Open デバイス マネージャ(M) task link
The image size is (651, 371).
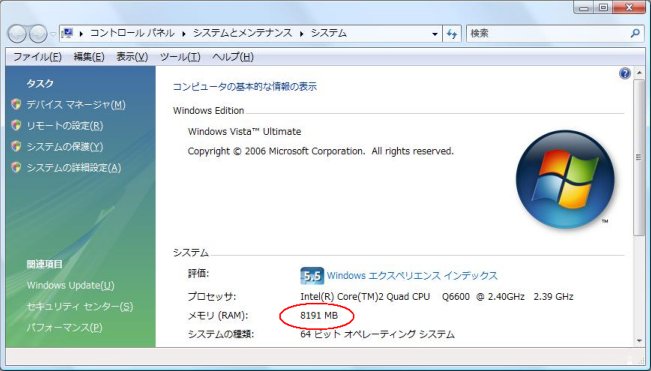click(76, 105)
